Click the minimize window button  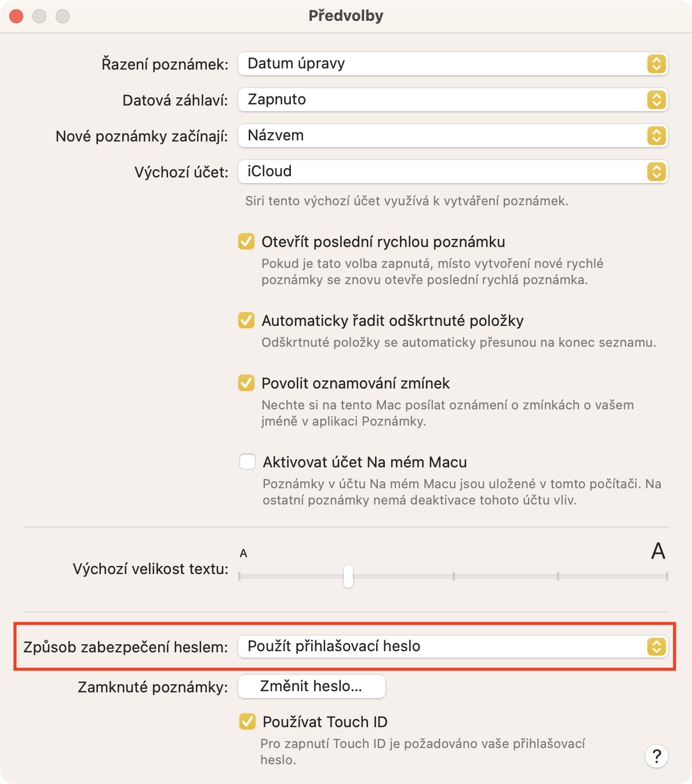[x=39, y=16]
